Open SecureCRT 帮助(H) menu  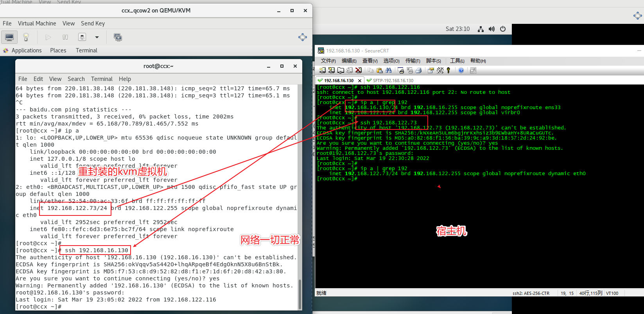click(478, 61)
